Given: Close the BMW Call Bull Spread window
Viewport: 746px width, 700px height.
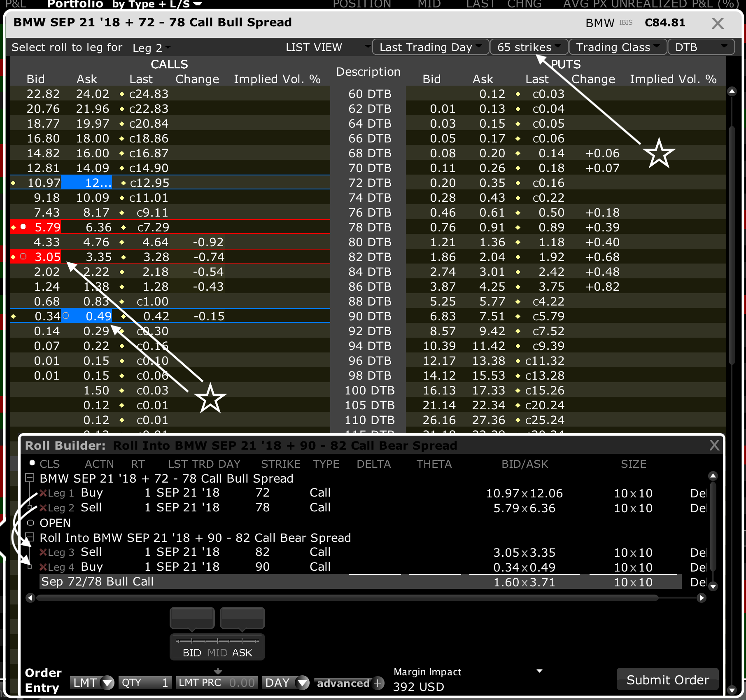Looking at the screenshot, I should tap(718, 23).
